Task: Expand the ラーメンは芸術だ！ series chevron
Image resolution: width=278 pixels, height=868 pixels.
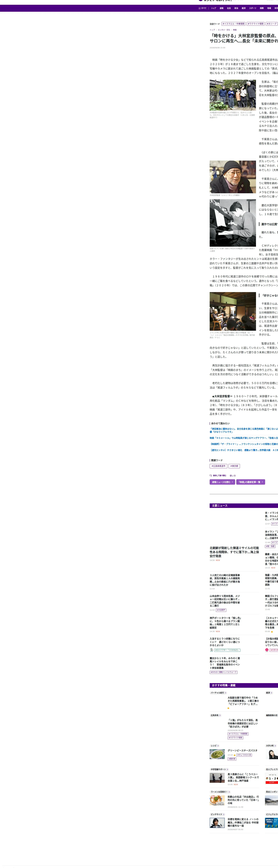Action: (229, 792)
